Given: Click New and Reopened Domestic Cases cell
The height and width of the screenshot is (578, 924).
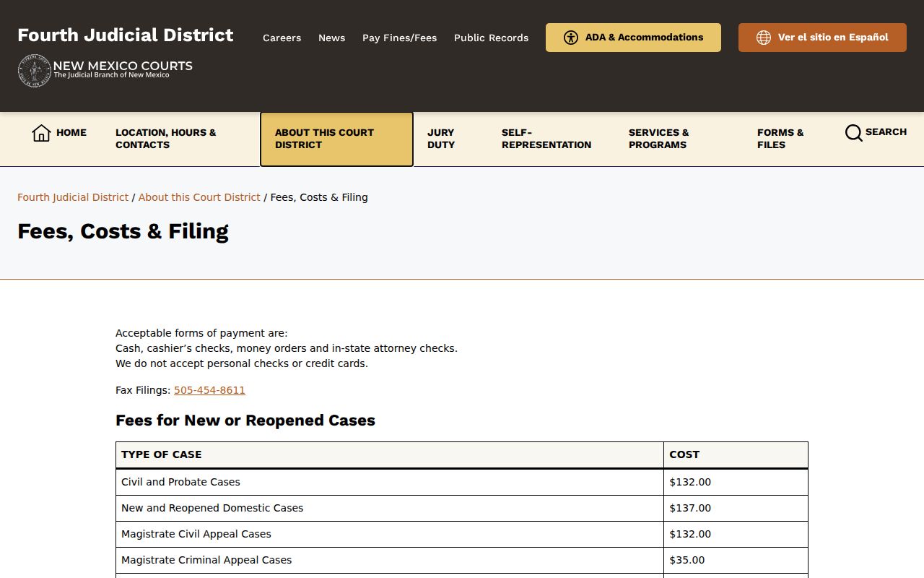Looking at the screenshot, I should tap(390, 508).
